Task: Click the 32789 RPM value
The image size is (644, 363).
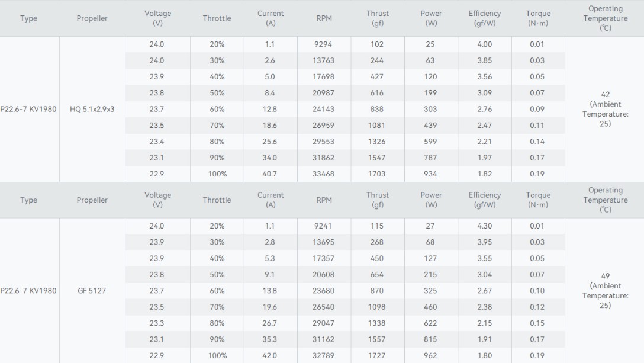Action: pos(324,356)
